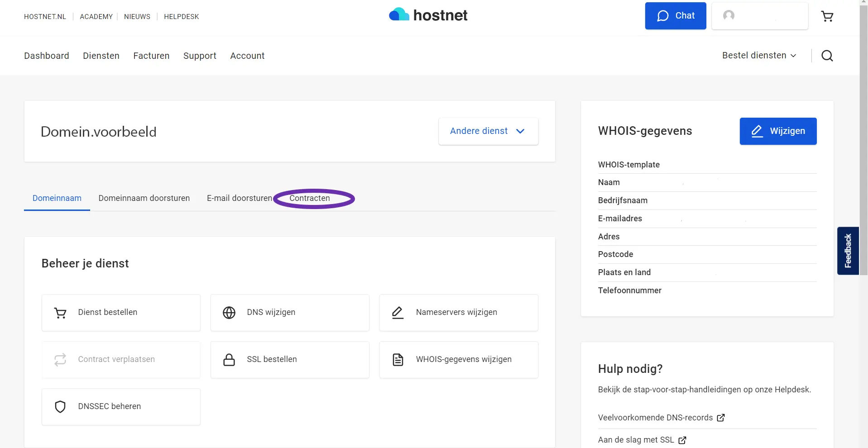Switch to the Contracten tab
Viewport: 868px width, 448px height.
tap(310, 198)
